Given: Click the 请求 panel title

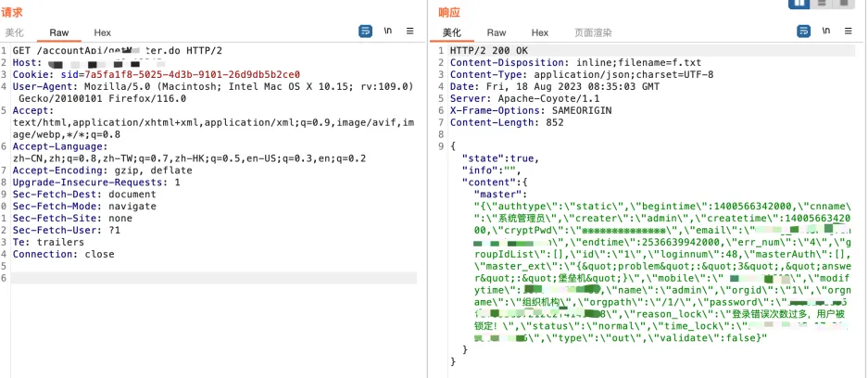Looking at the screenshot, I should click(12, 12).
